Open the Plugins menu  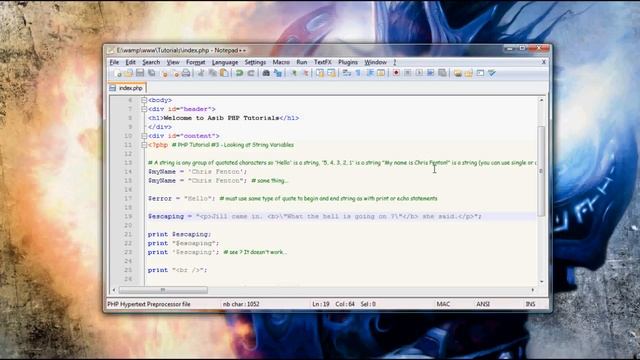[348, 62]
